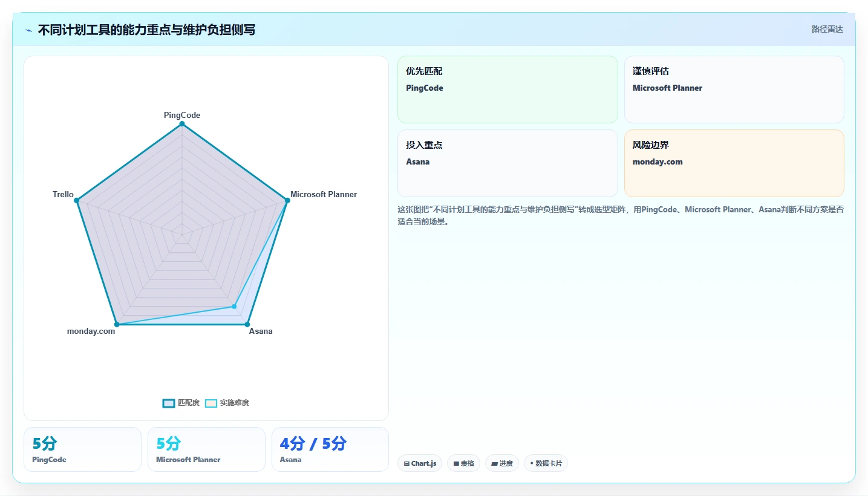Click the 数据卡片 chip star icon
The height and width of the screenshot is (496, 868).
point(532,463)
